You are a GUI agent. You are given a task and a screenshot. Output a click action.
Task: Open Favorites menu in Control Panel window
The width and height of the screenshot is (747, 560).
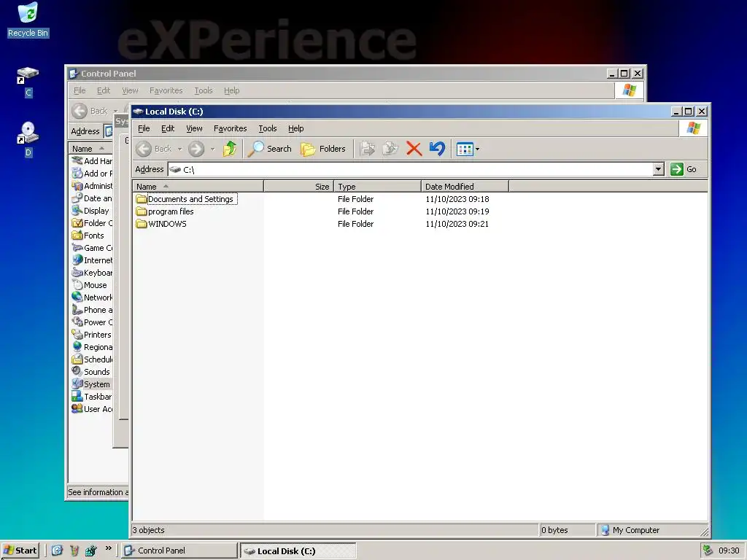coord(166,90)
